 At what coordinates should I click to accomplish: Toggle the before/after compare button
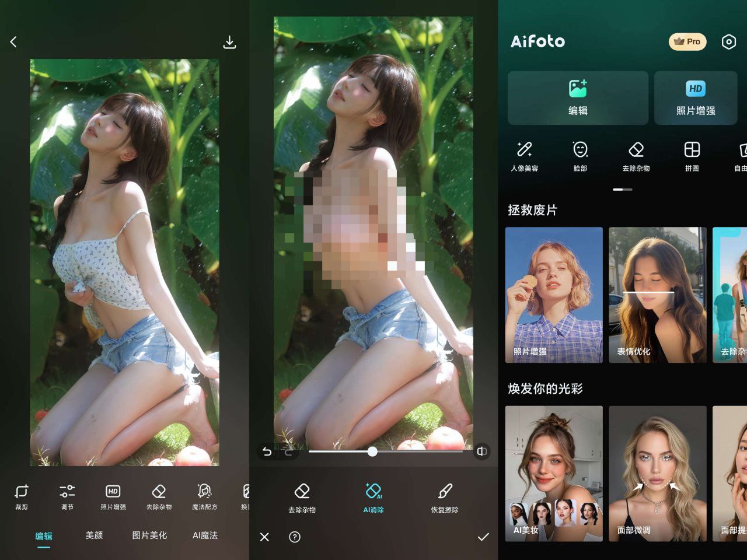481,451
